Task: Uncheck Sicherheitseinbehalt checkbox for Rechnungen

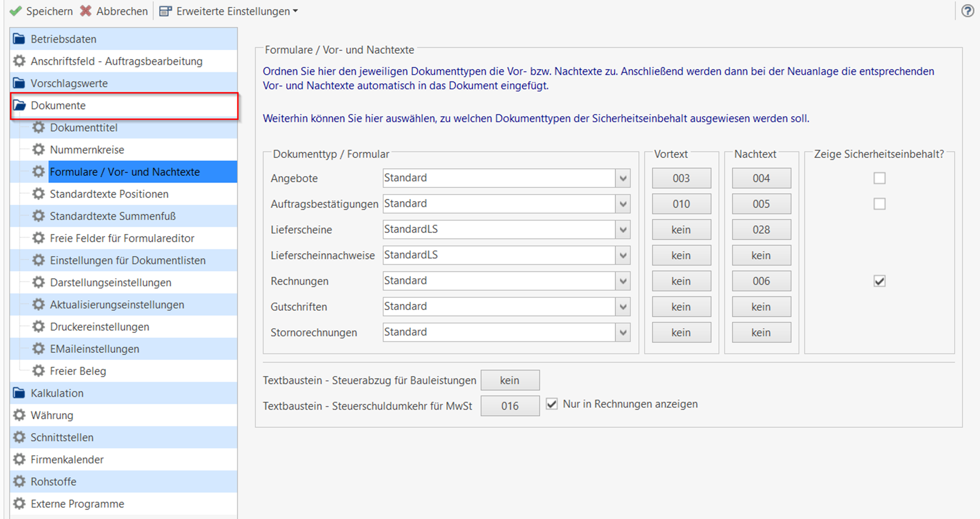Action: click(x=879, y=281)
